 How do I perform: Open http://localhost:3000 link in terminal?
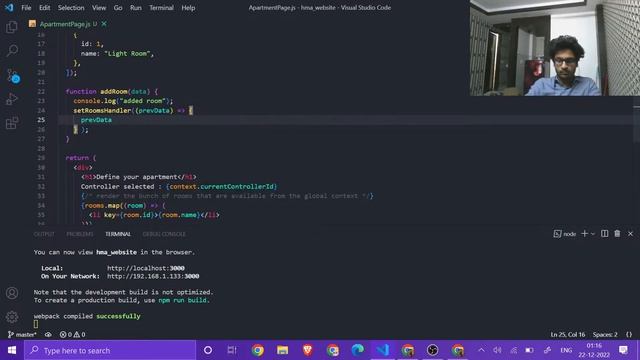[146, 268]
